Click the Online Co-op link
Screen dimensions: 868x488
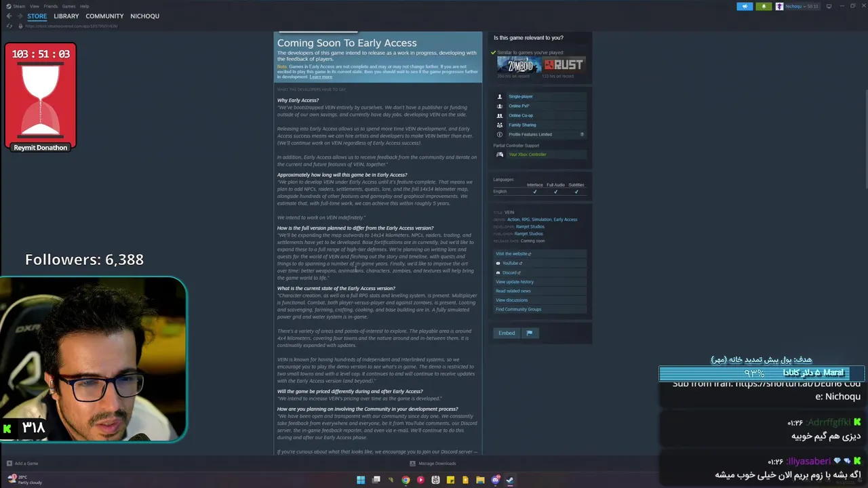pyautogui.click(x=521, y=115)
